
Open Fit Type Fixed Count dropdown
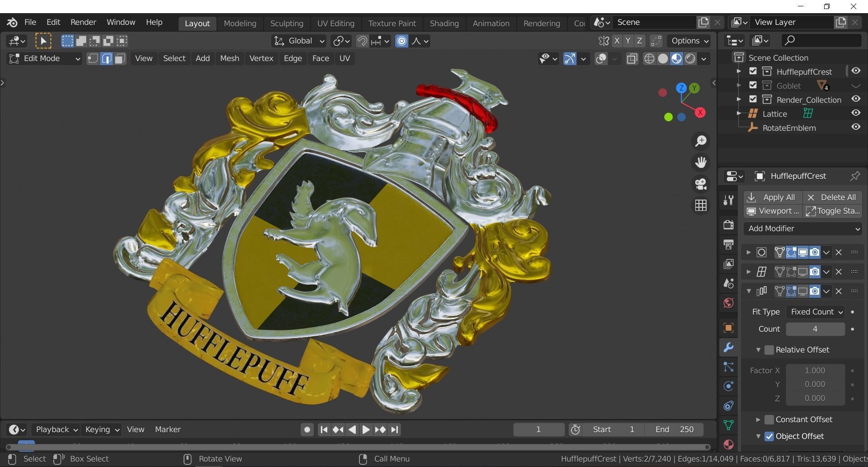click(816, 312)
